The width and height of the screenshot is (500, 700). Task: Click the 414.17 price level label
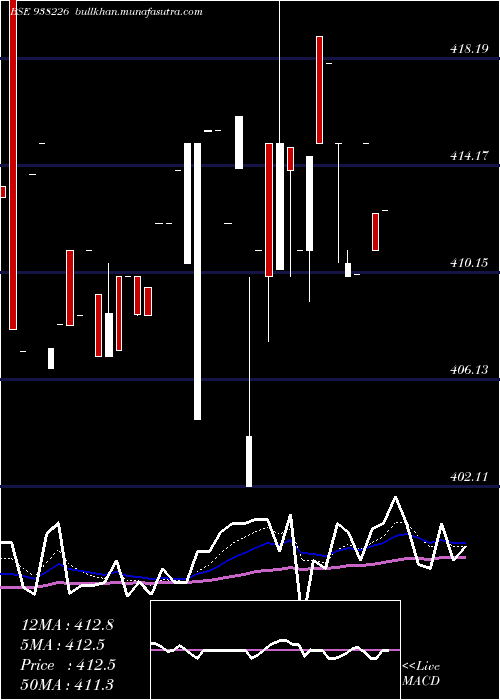(x=469, y=156)
